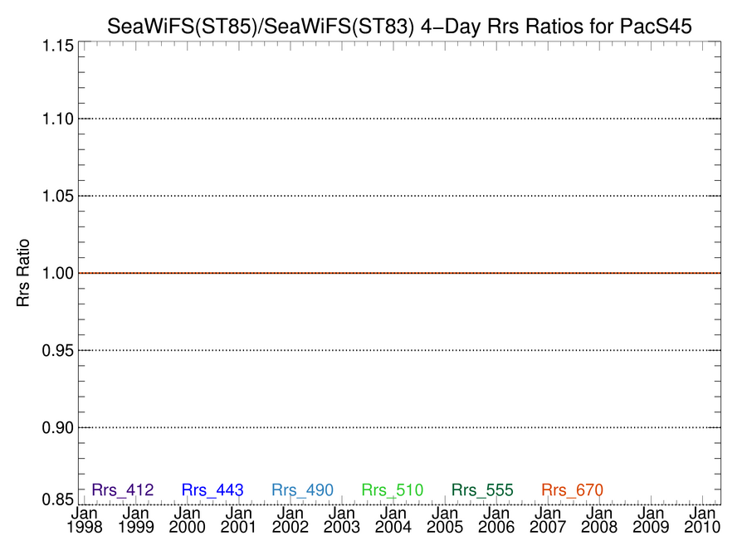This screenshot has height=560, width=747.
Task: Click the Jan 2001 x-axis label
Action: [x=239, y=520]
